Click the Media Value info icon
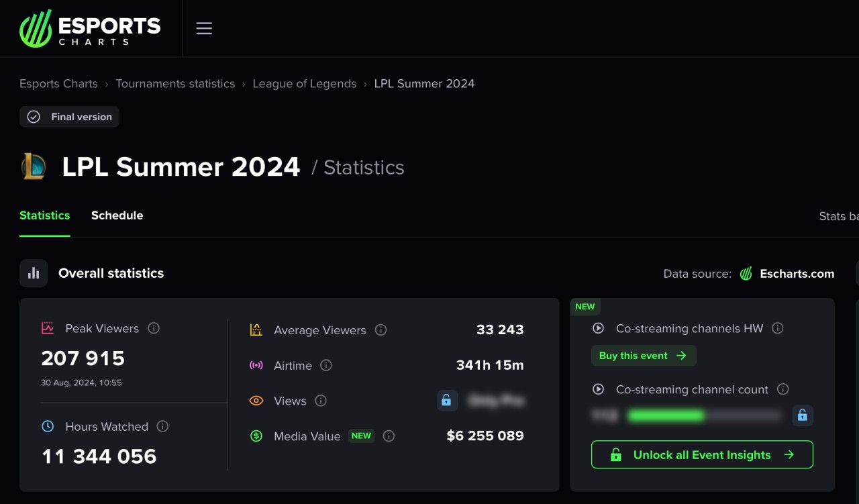859x504 pixels. (x=389, y=436)
